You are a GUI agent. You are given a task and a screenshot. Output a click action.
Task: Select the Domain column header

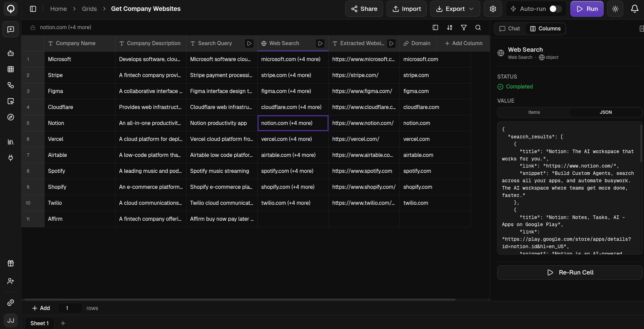coord(418,43)
